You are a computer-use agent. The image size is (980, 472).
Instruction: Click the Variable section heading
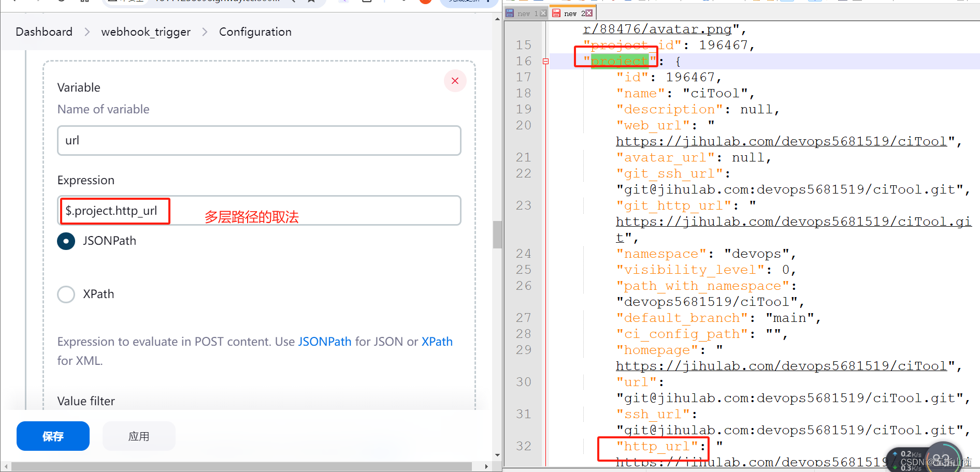point(79,87)
